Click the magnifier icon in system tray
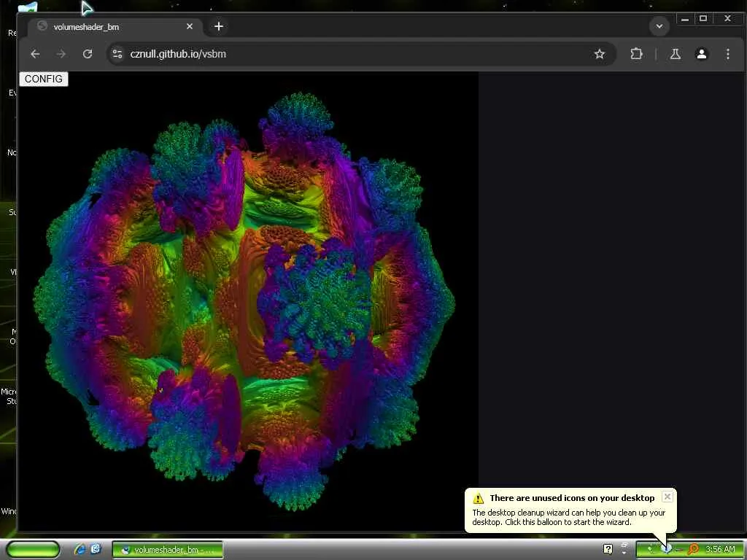747x560 pixels. click(694, 550)
